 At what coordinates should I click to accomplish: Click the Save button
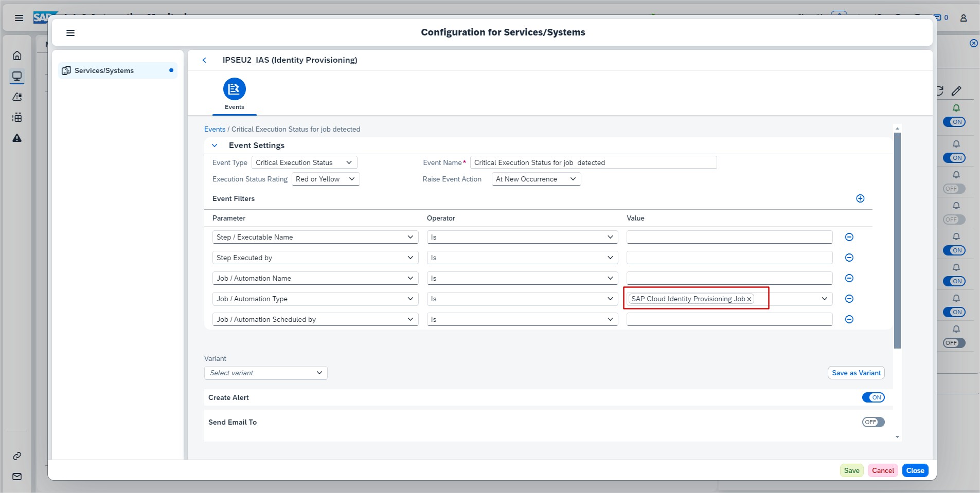[x=851, y=470]
